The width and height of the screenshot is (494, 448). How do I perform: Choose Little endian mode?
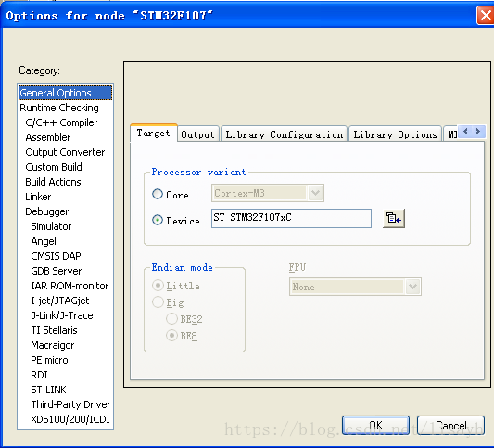click(x=158, y=286)
